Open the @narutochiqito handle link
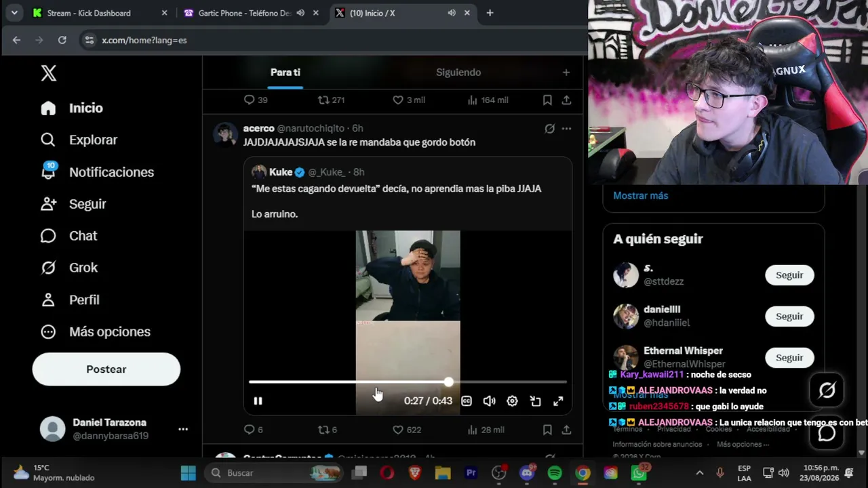 pos(311,129)
